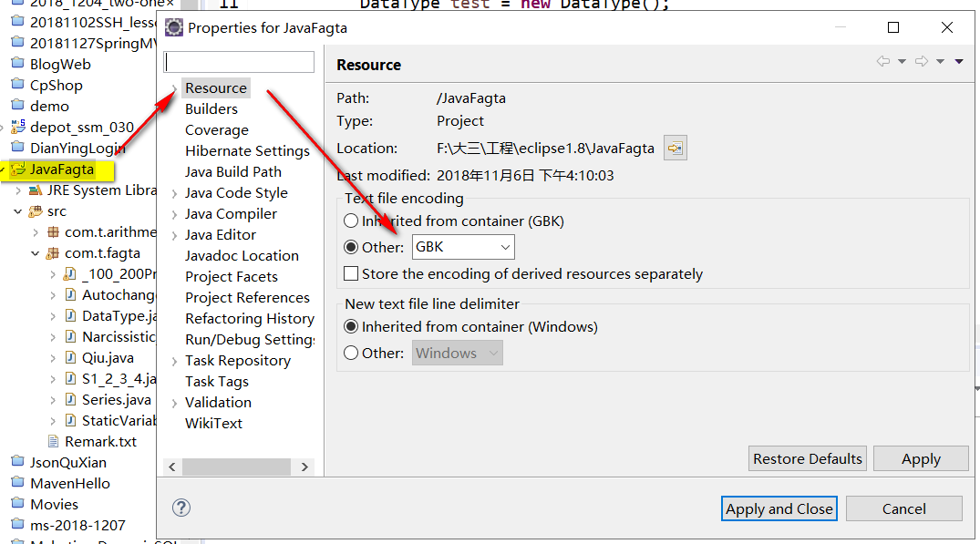Expand the Java Compiler node

pyautogui.click(x=174, y=215)
